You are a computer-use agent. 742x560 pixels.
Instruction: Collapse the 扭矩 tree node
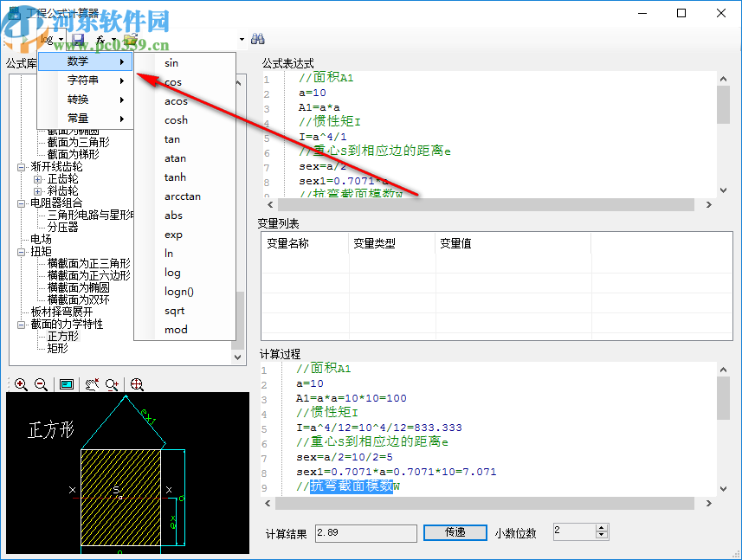tap(21, 252)
